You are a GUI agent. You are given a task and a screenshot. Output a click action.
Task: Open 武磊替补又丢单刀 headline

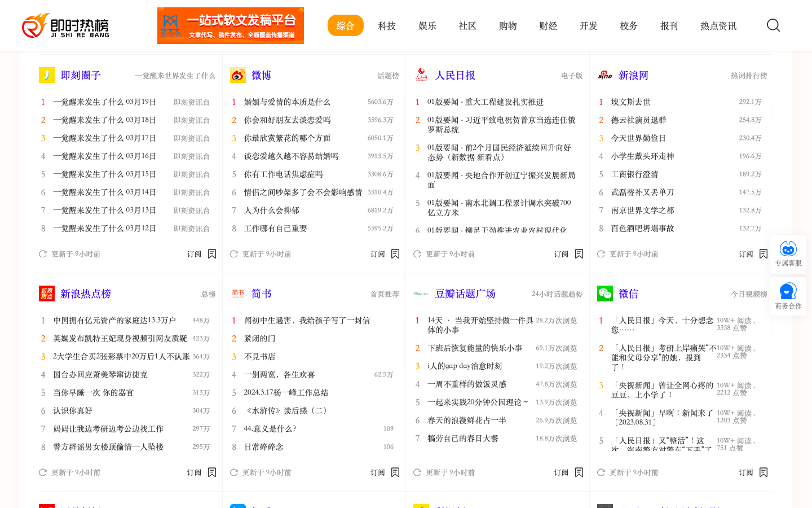642,192
